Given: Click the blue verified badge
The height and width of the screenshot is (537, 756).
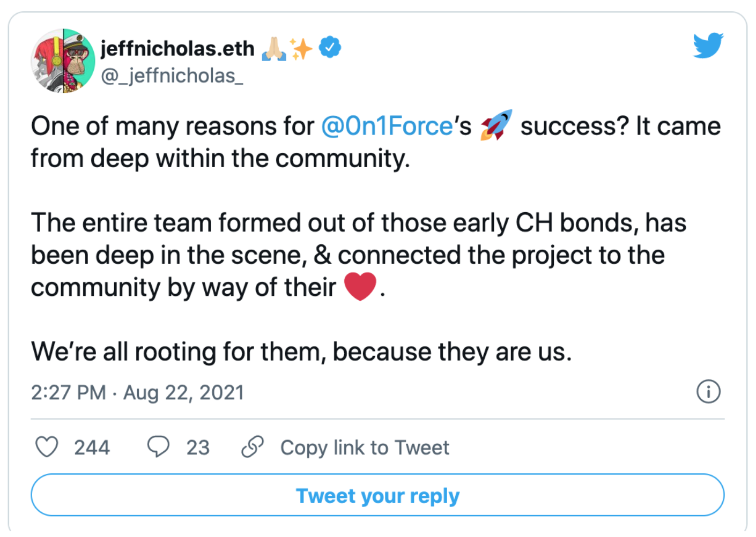Looking at the screenshot, I should pos(329,47).
